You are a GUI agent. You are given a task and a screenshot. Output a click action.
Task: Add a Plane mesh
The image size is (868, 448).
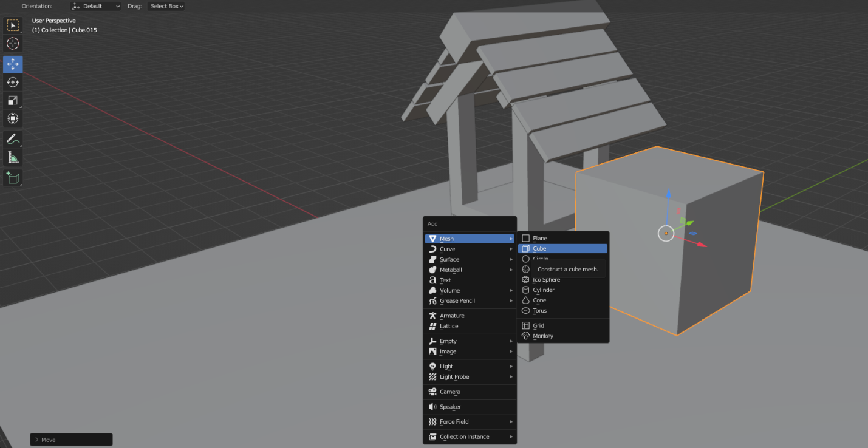563,239
